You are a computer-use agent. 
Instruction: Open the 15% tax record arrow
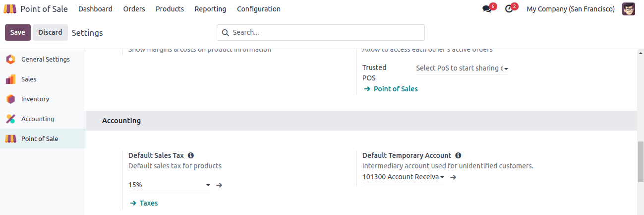(x=219, y=185)
